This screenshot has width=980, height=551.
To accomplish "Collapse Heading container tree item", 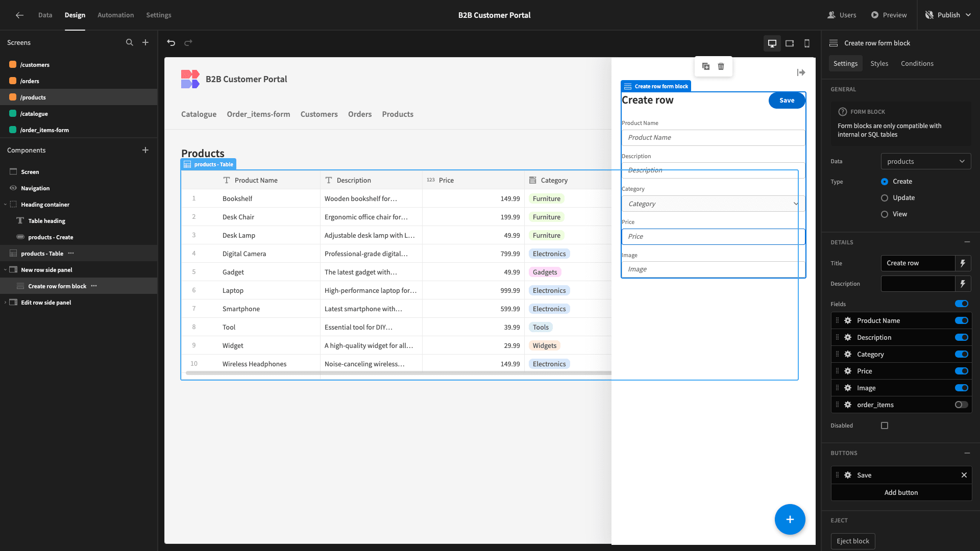I will (6, 205).
